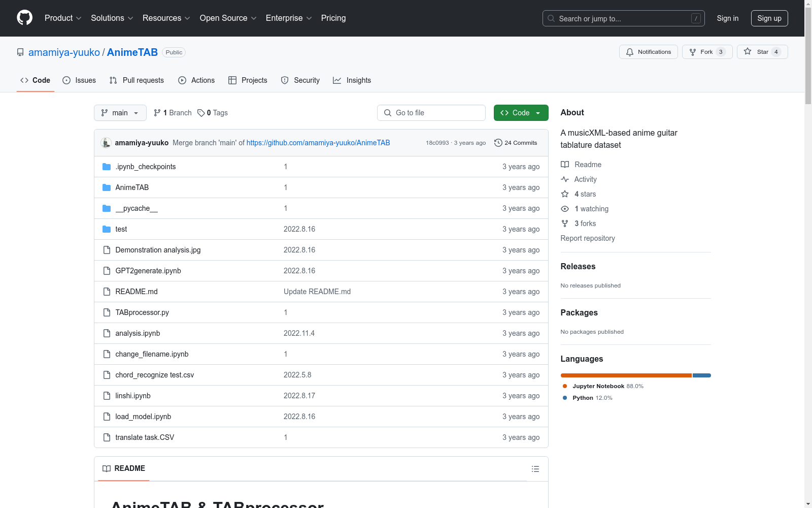812x508 pixels.
Task: View the 24 Commits history
Action: (x=516, y=143)
